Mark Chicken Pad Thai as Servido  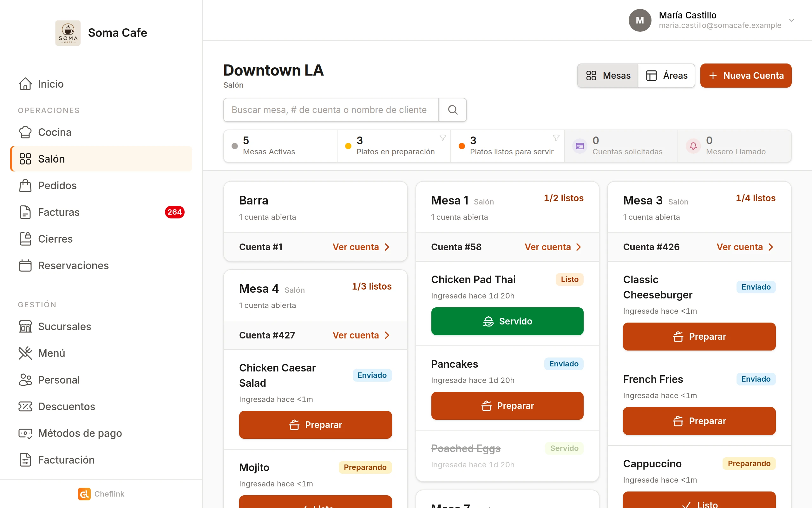[x=507, y=321]
